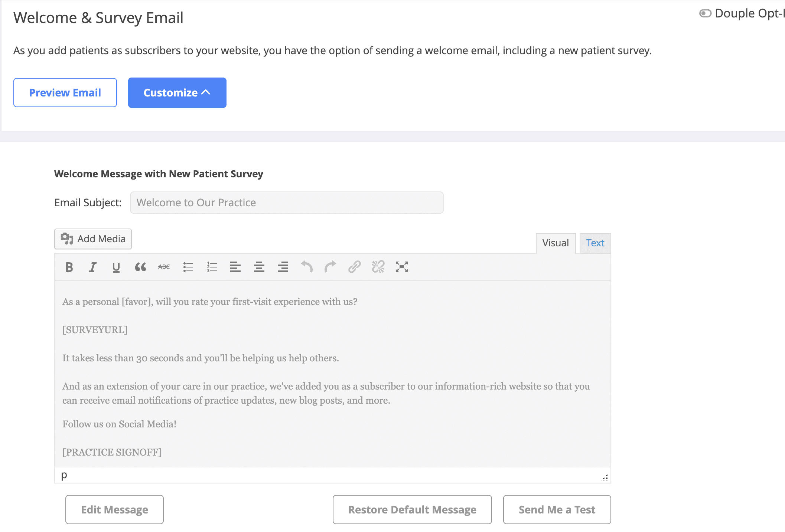Toggle fullscreen editor mode

pos(402,267)
